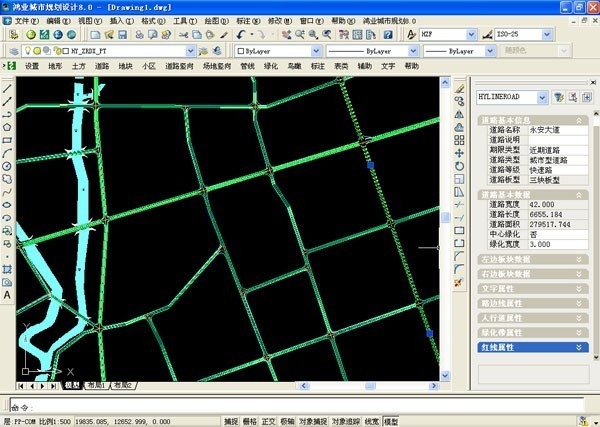Toggle 捕捉 snap mode in status bar
Viewport: 600px width, 427px height.
point(232,421)
